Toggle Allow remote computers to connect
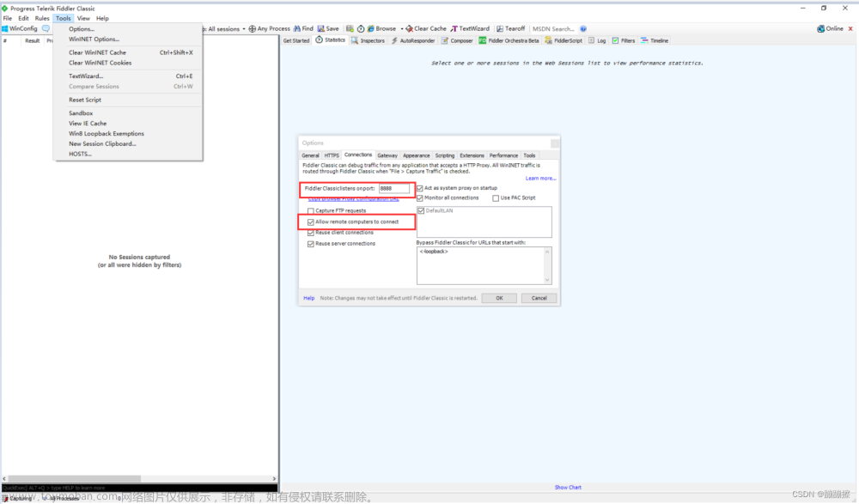 [311, 222]
